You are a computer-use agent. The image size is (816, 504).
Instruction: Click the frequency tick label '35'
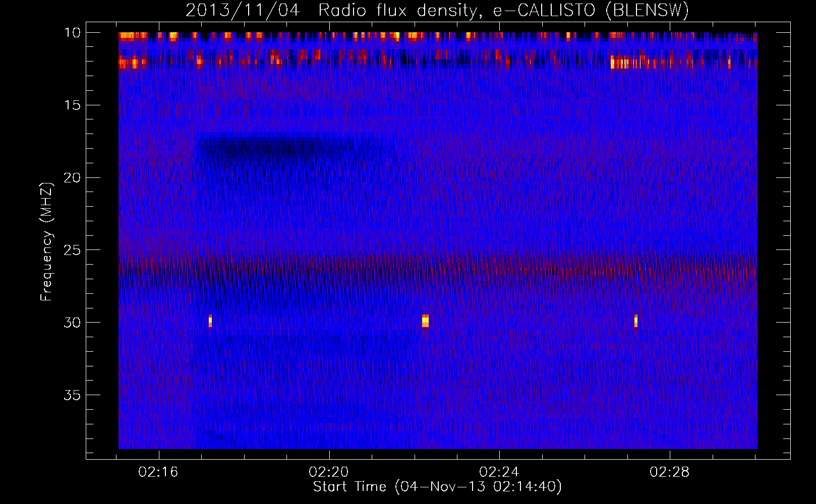tap(73, 395)
